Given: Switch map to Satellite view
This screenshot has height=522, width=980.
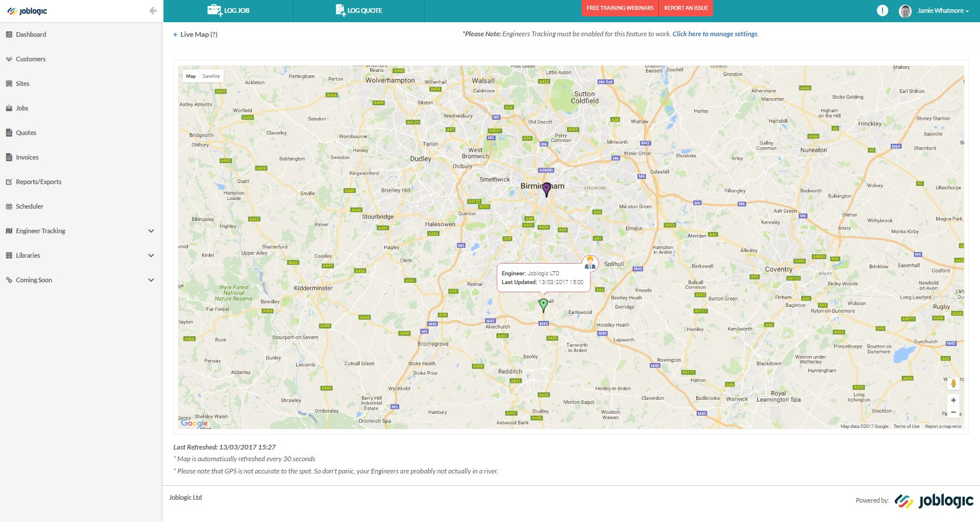Looking at the screenshot, I should [211, 76].
